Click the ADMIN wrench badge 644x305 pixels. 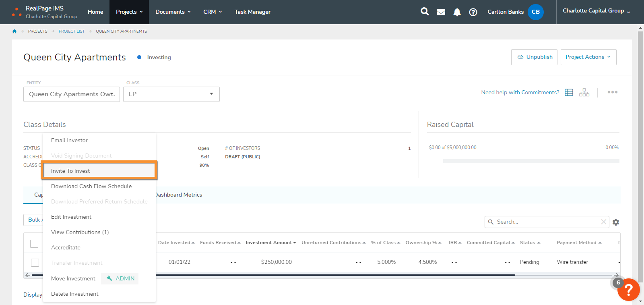click(120, 278)
